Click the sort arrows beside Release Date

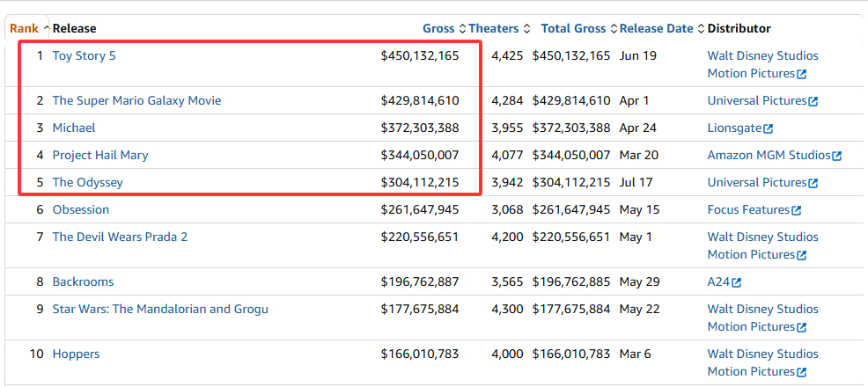click(x=701, y=29)
